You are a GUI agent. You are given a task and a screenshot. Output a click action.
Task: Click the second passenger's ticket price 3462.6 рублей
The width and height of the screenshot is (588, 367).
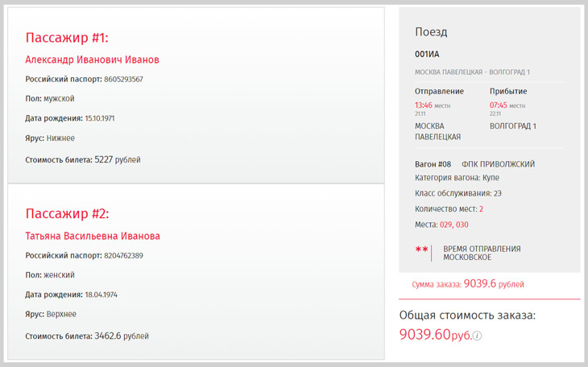point(122,336)
